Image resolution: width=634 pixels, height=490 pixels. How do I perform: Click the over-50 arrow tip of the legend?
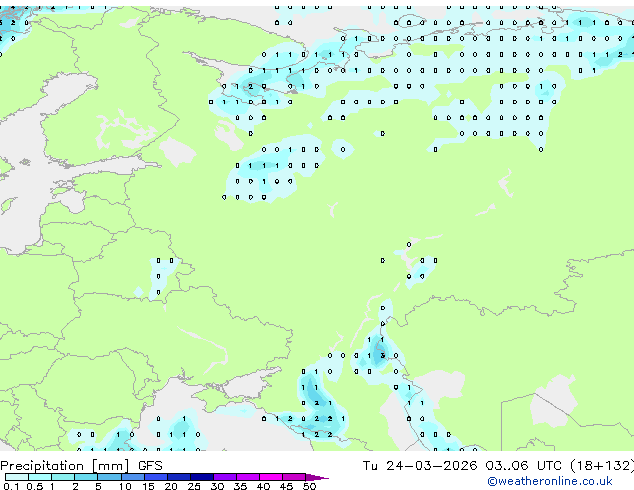coord(317,477)
